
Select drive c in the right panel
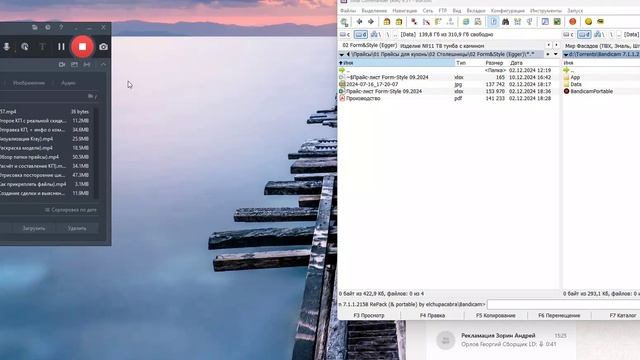[569, 35]
